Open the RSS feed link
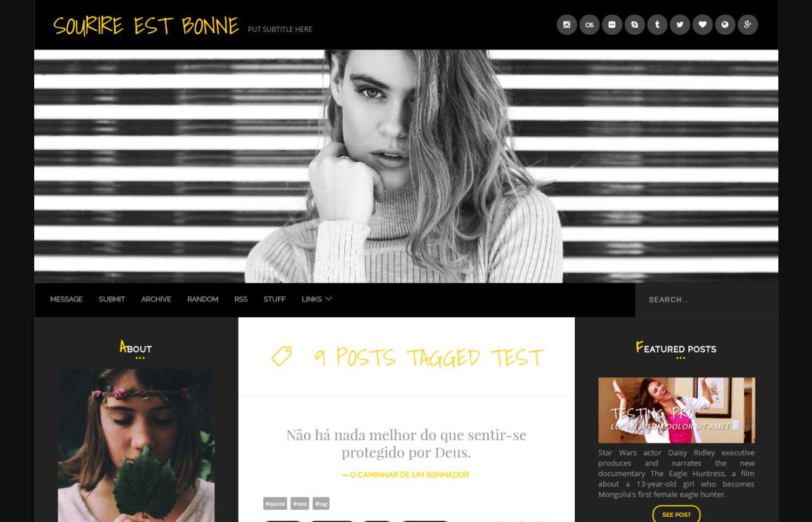Viewport: 812px width, 522px height. tap(241, 299)
